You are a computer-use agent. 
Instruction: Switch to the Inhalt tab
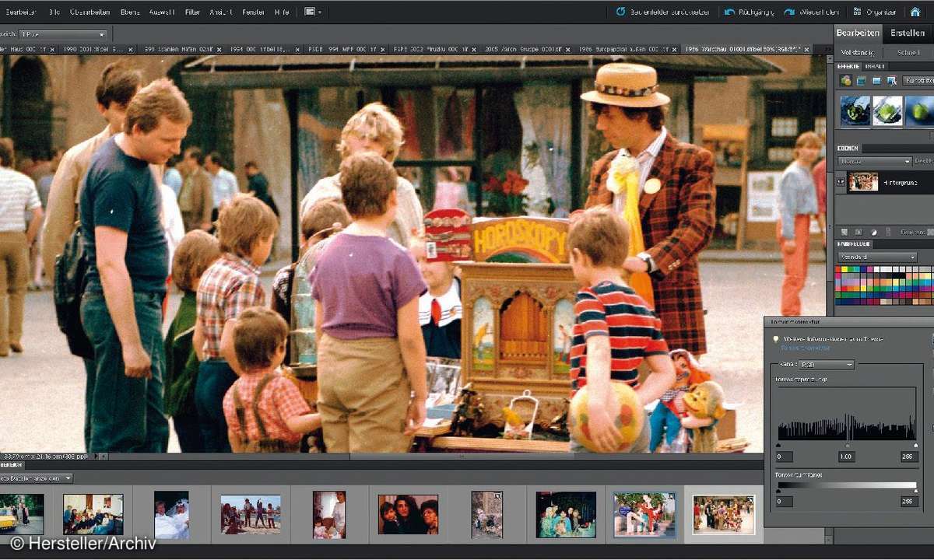point(874,67)
